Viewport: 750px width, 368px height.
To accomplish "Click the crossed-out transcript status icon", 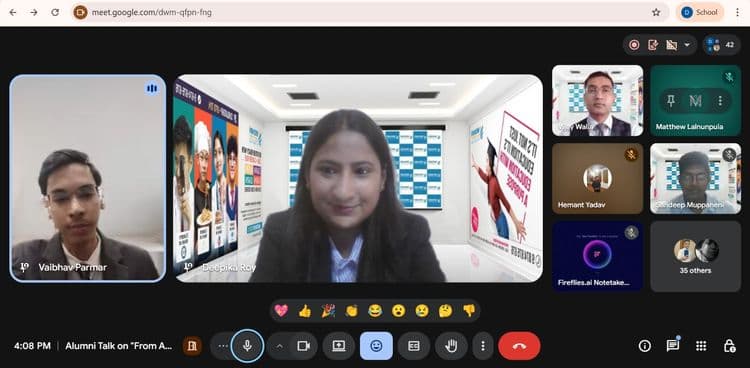I will click(672, 45).
